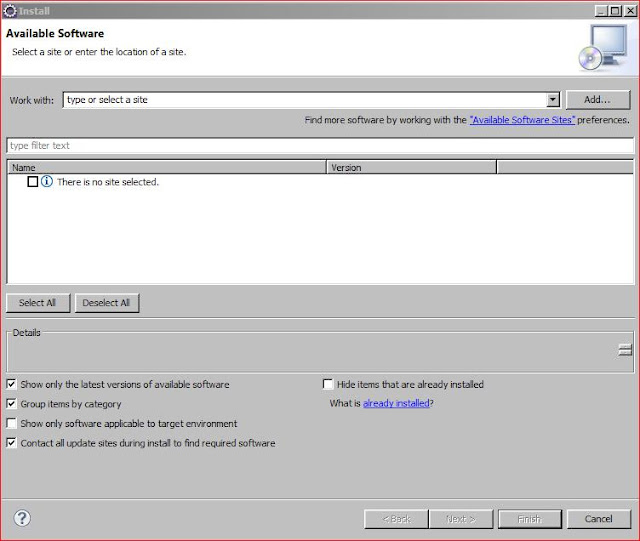640x541 pixels.
Task: Open the Work with site dropdown arrow
Action: tap(552, 100)
